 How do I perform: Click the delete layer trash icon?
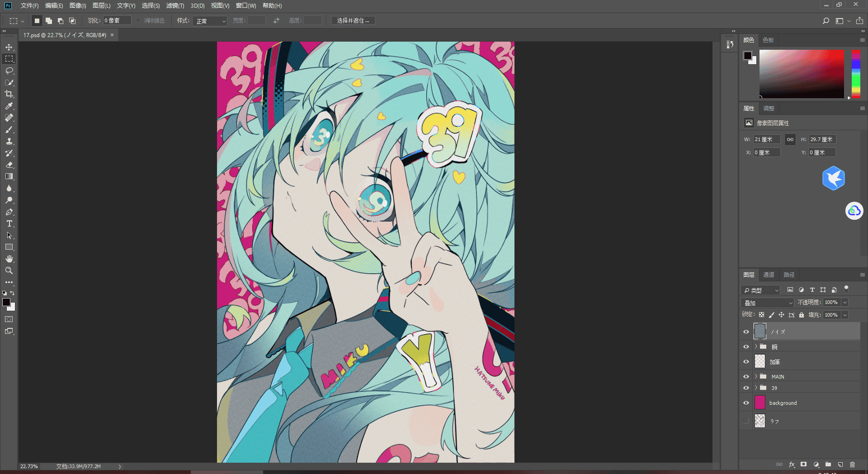click(852, 465)
